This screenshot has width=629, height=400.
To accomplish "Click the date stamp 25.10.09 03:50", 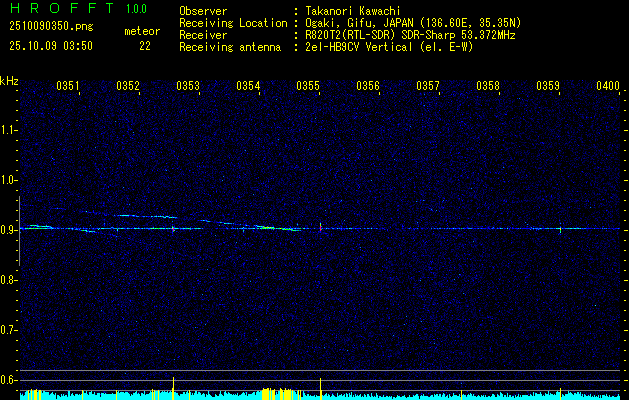I will [x=51, y=46].
